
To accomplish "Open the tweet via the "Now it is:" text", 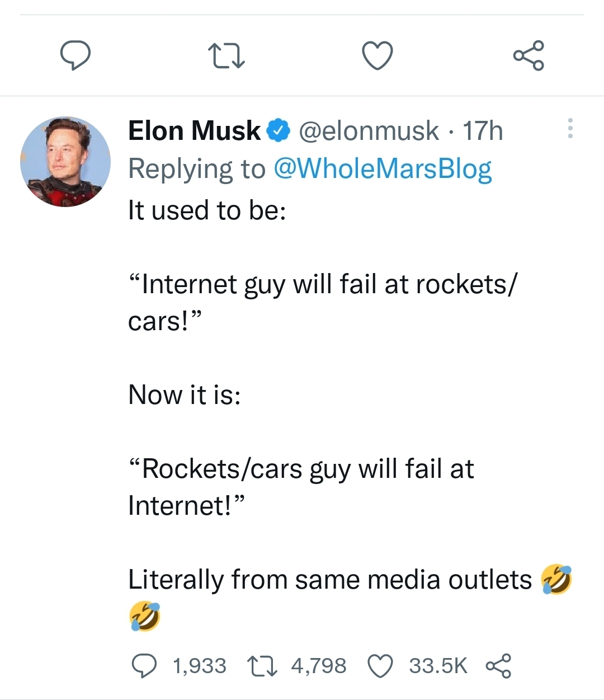I will pyautogui.click(x=185, y=394).
